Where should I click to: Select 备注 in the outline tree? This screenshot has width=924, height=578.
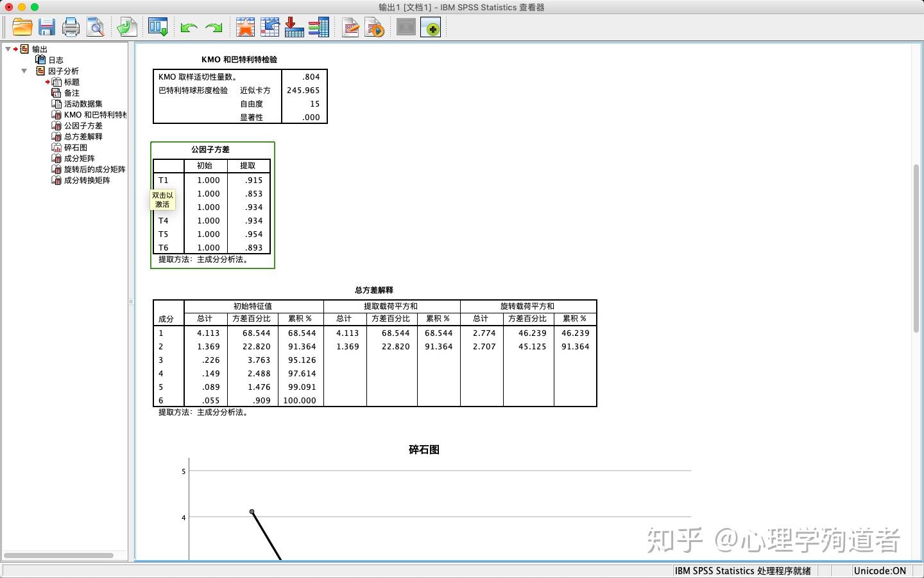[72, 92]
